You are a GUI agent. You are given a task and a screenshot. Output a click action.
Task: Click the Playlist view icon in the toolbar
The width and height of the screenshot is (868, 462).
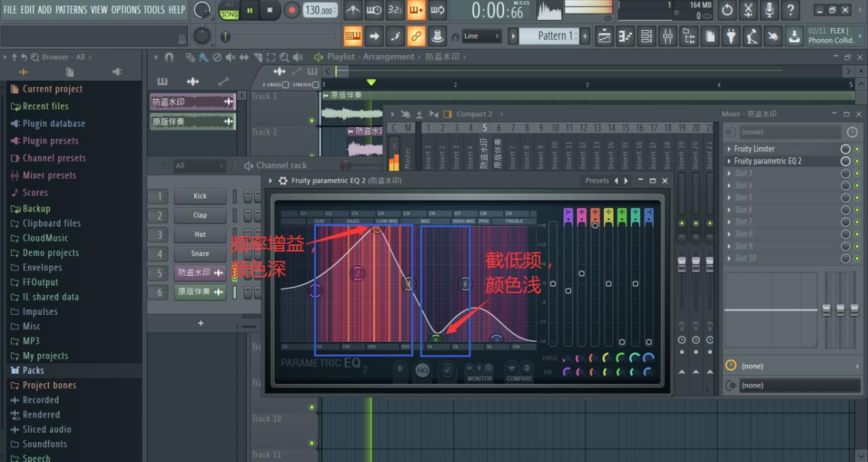605,36
